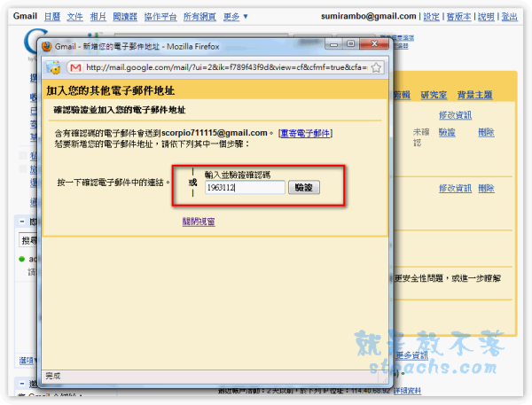532x405 pixels.
Task: Minimize the Firefox popup window
Action: tap(333, 44)
